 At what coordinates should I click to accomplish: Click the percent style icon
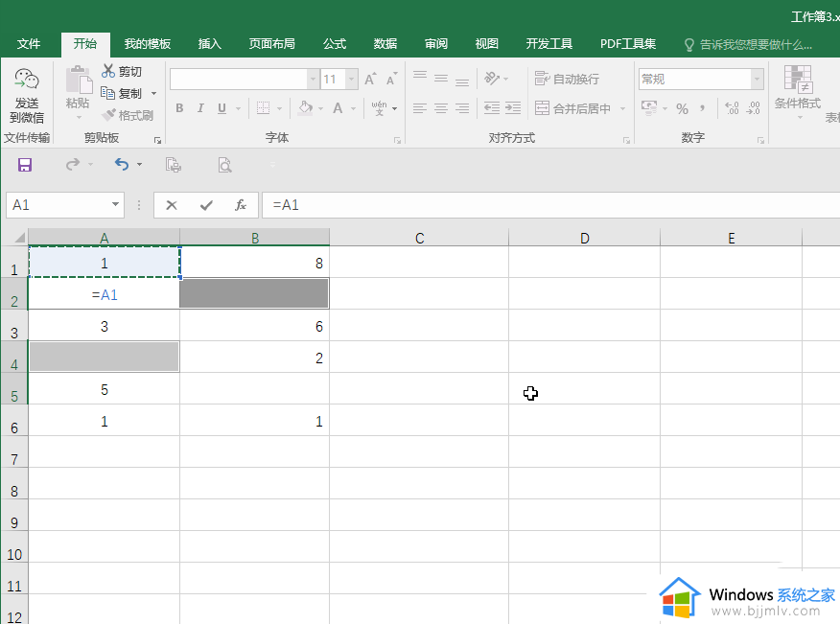coord(682,108)
